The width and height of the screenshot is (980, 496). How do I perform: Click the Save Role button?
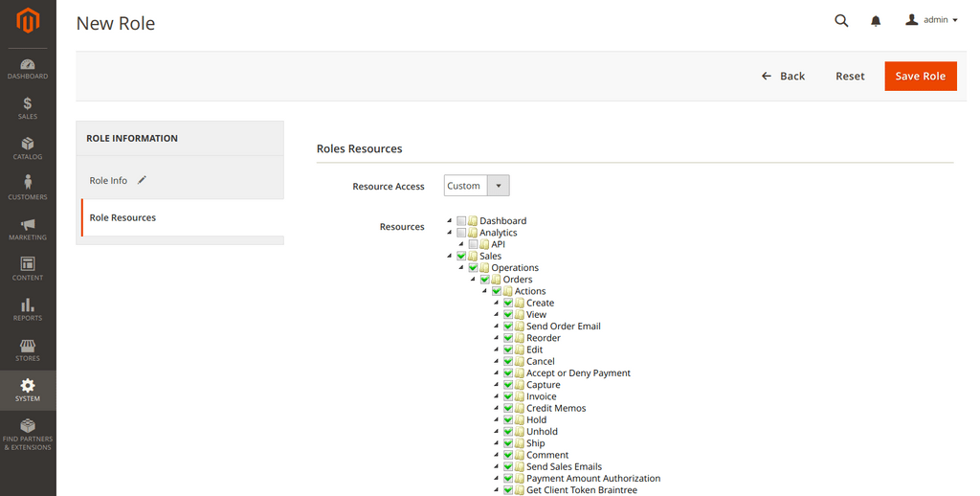click(920, 76)
